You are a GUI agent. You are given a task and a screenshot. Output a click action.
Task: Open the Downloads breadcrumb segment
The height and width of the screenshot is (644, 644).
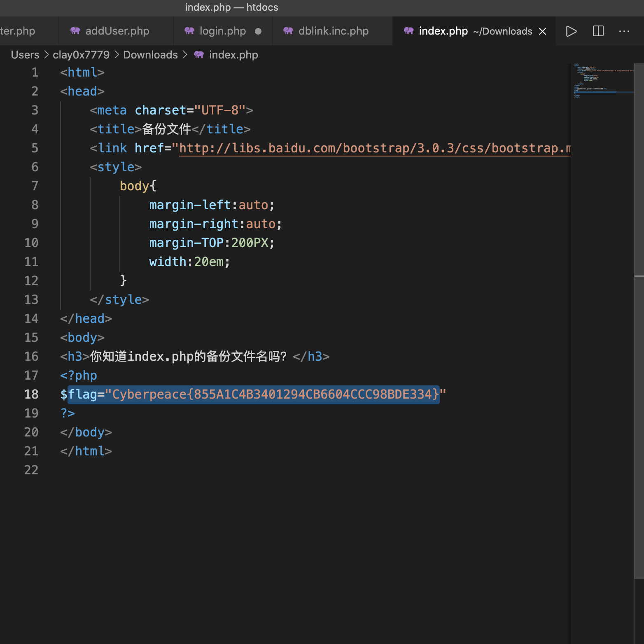click(150, 55)
